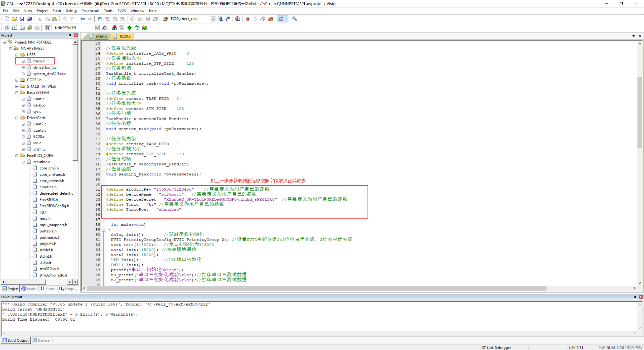This screenshot has height=350, width=644.
Task: Expand the BC20.c node under DriverCode
Action: pyautogui.click(x=23, y=137)
